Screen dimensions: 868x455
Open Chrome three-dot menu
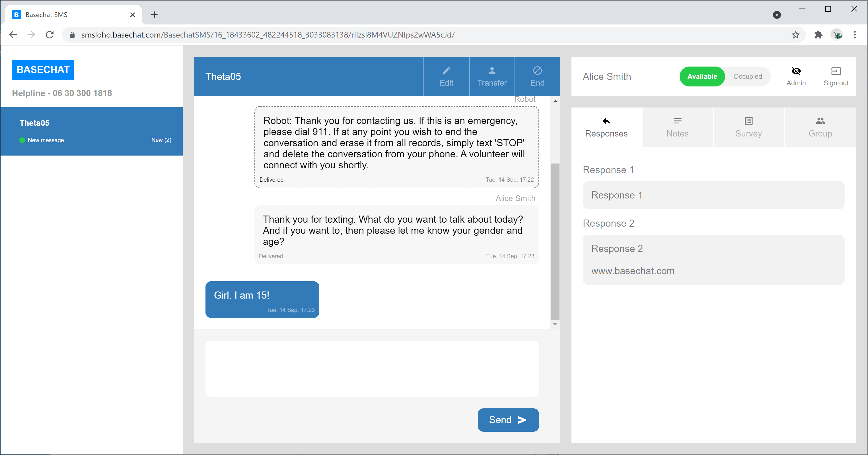(x=855, y=35)
